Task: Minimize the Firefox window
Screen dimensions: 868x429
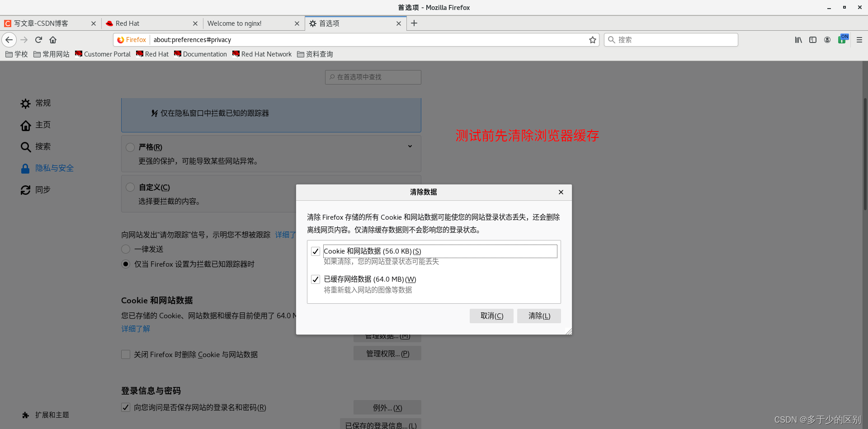Action: [829, 8]
